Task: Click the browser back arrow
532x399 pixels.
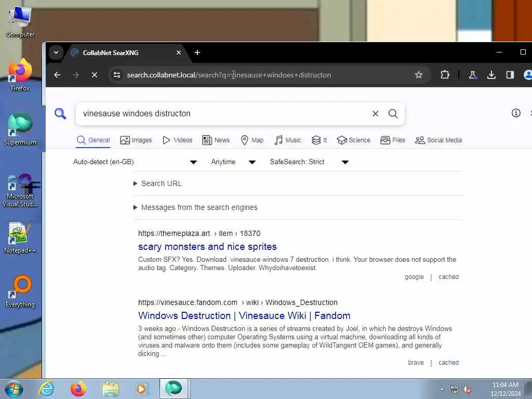Action: 57,75
